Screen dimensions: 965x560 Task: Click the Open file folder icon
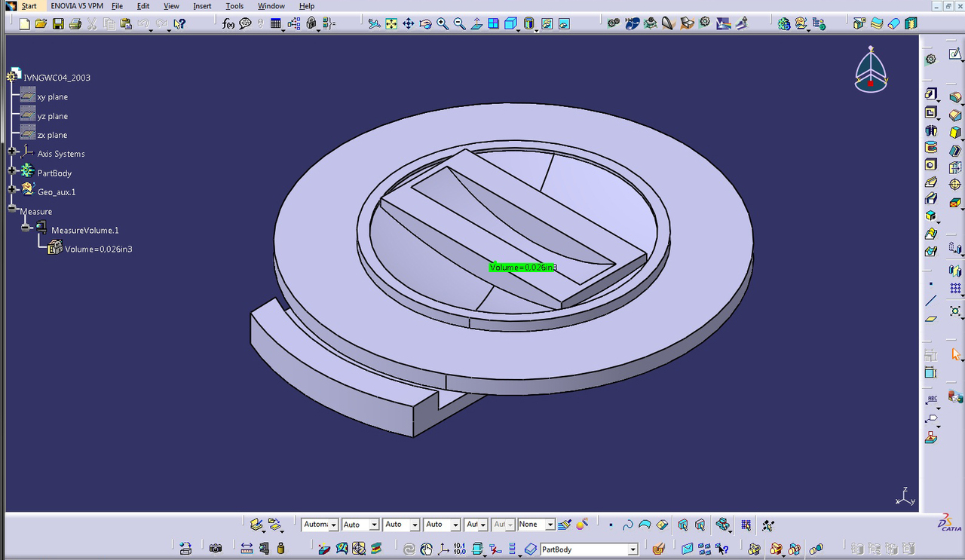(41, 24)
